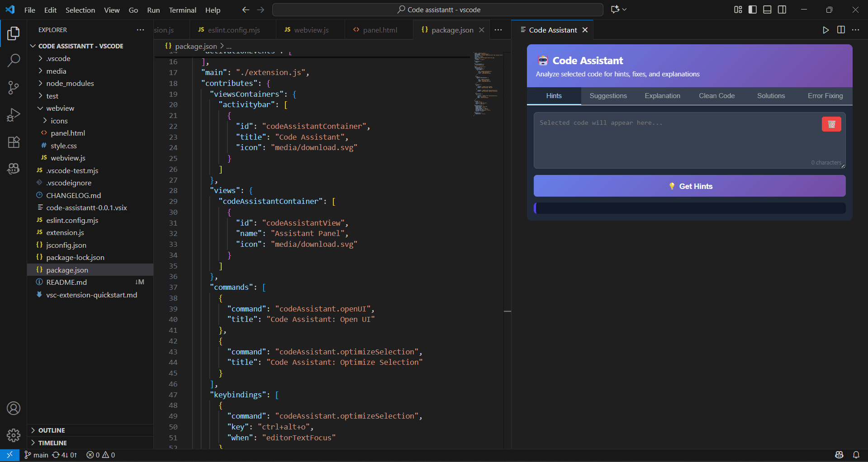Image resolution: width=868 pixels, height=462 pixels.
Task: Open the Terminal menu
Action: point(182,10)
